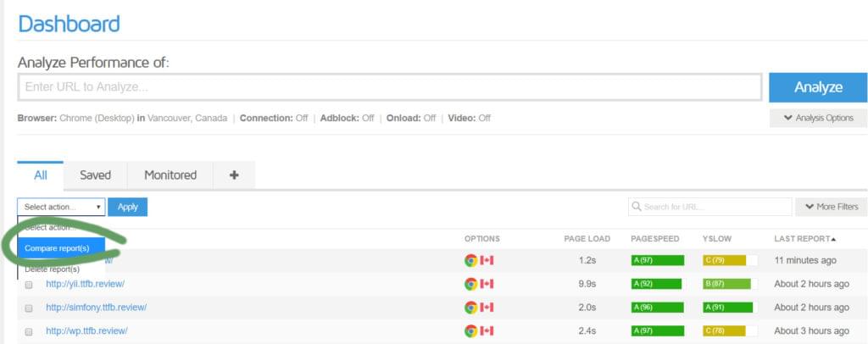
Task: Check the simfony.ttfb.review report checkbox
Action: click(29, 308)
